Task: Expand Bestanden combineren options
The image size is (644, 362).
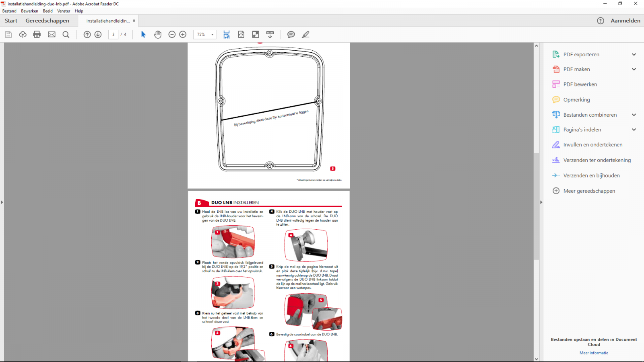Action: [634, 115]
